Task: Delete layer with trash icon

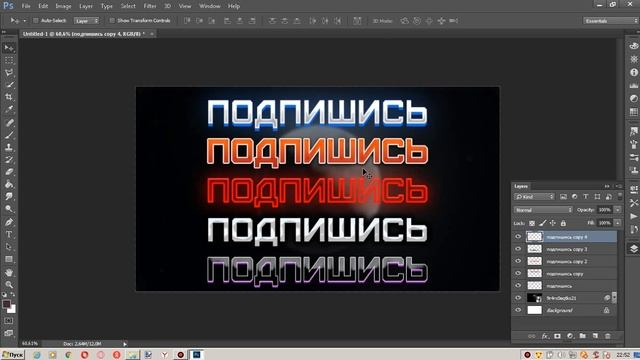Action: pyautogui.click(x=607, y=336)
